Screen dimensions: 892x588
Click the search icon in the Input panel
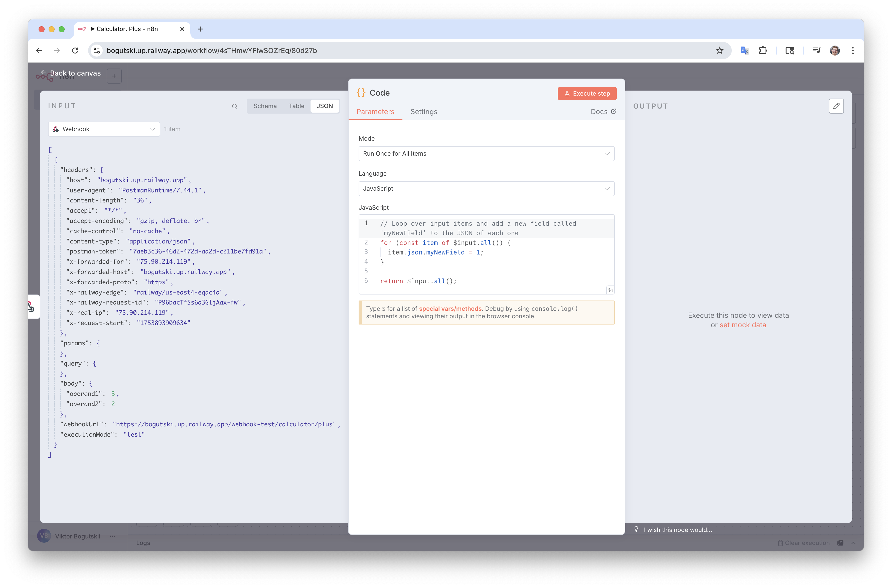pos(235,107)
